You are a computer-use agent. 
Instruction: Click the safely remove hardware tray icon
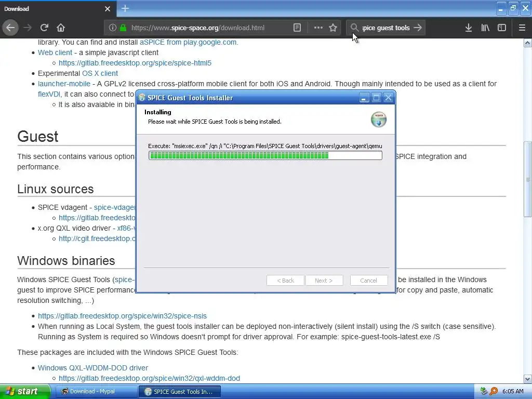pyautogui.click(x=484, y=391)
